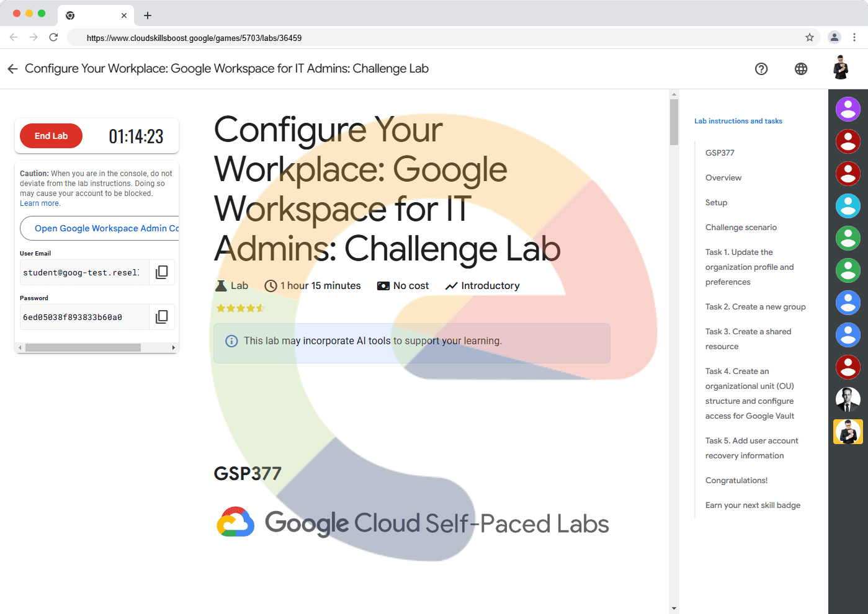This screenshot has height=614, width=868.
Task: Jump to Overview section
Action: 723,177
